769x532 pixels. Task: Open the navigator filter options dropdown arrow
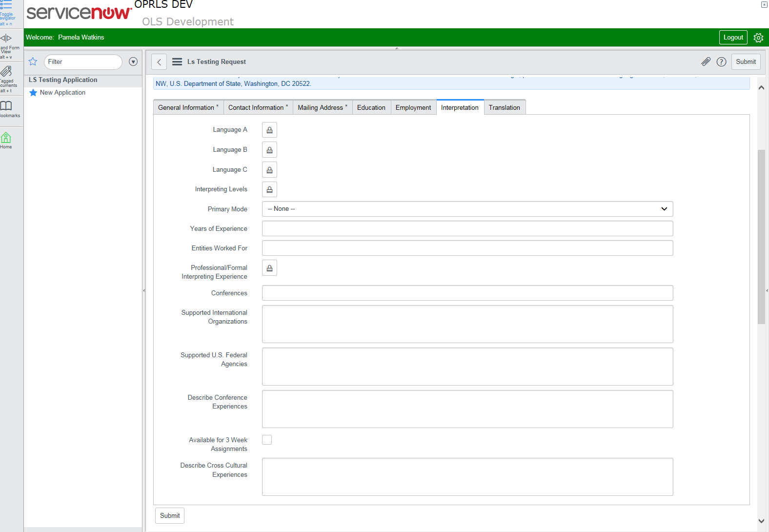pos(133,62)
